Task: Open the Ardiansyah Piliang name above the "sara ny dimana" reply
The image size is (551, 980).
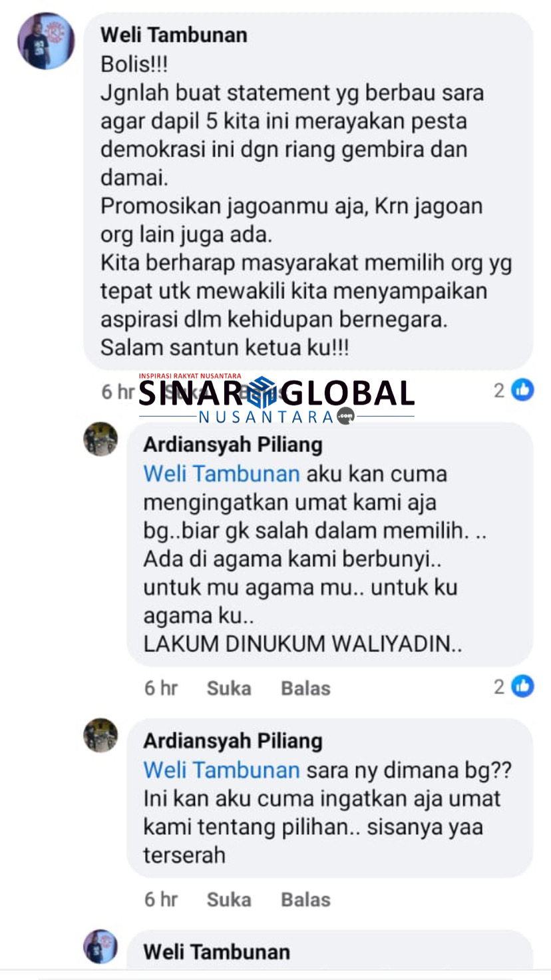Action: coord(233,741)
